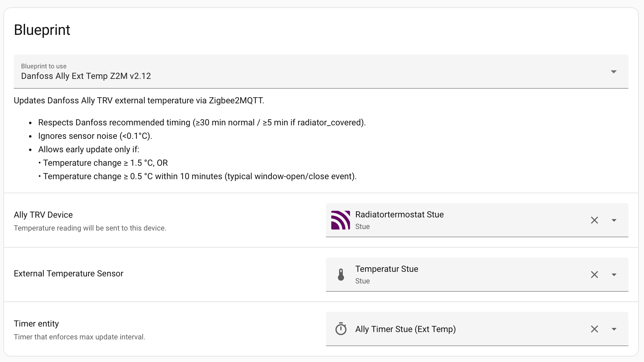Clear the Temperatur Stue sensor selection
This screenshot has height=362, width=644.
click(594, 275)
